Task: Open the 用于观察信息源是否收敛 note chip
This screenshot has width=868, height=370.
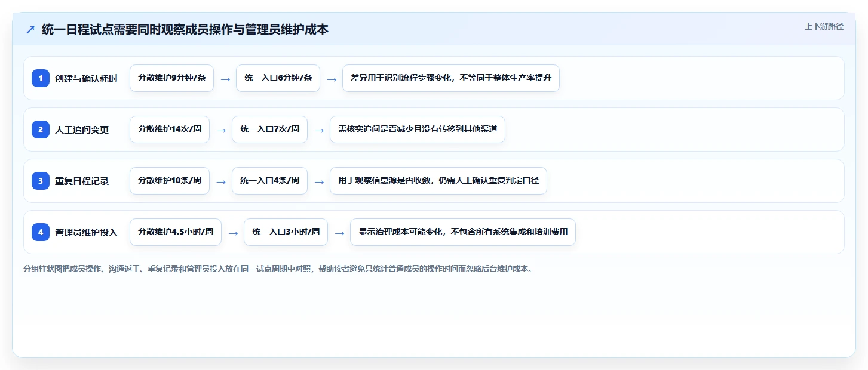Action: (438, 181)
